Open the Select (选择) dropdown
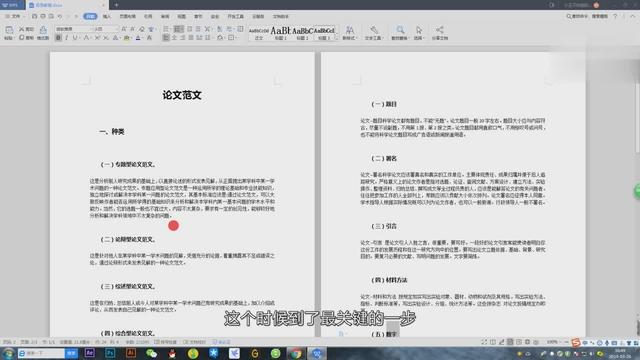640x360 pixels. 419,33
